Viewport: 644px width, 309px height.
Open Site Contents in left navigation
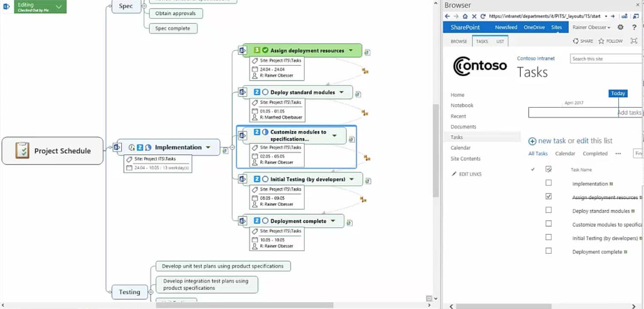465,158
